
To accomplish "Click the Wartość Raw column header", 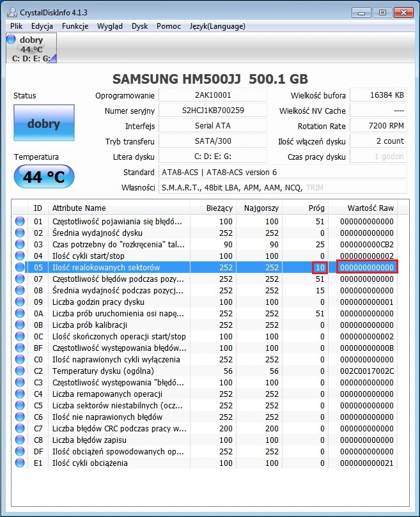I will point(363,208).
